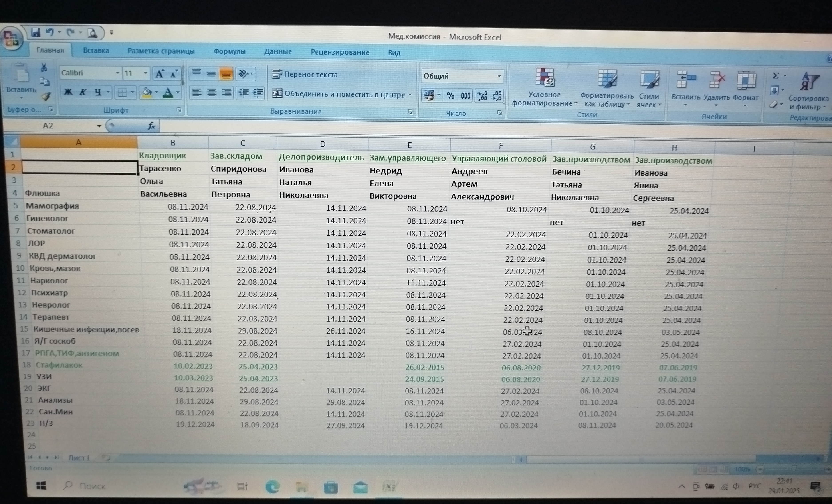This screenshot has width=832, height=504.
Task: Open Print Preview from quick access toolbar
Action: click(x=93, y=33)
